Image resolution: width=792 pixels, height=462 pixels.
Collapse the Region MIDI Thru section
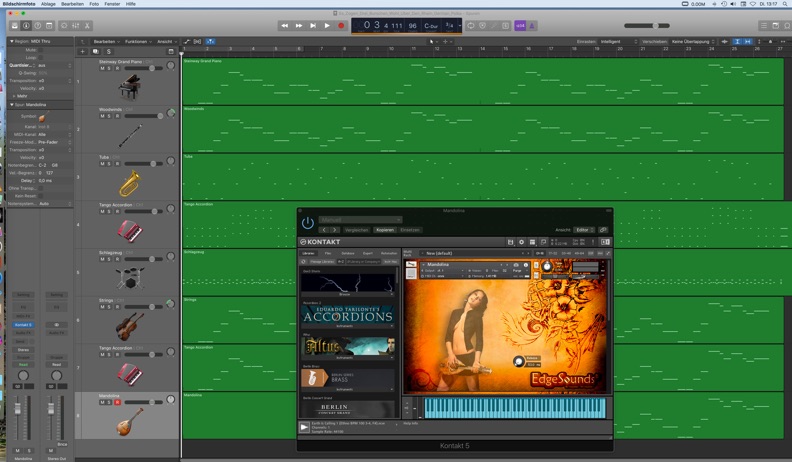tap(12, 41)
